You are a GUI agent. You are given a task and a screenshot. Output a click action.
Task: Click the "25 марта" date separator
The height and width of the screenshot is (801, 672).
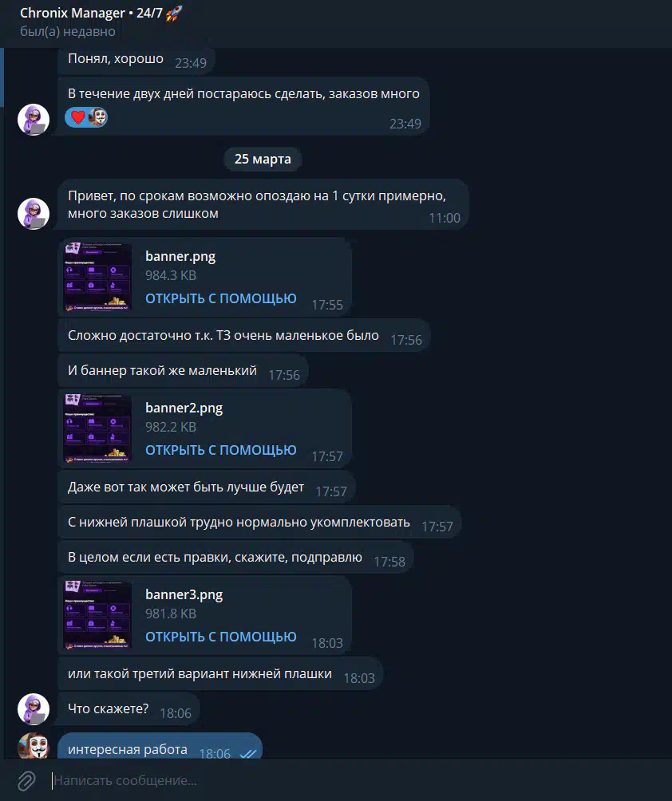[263, 159]
